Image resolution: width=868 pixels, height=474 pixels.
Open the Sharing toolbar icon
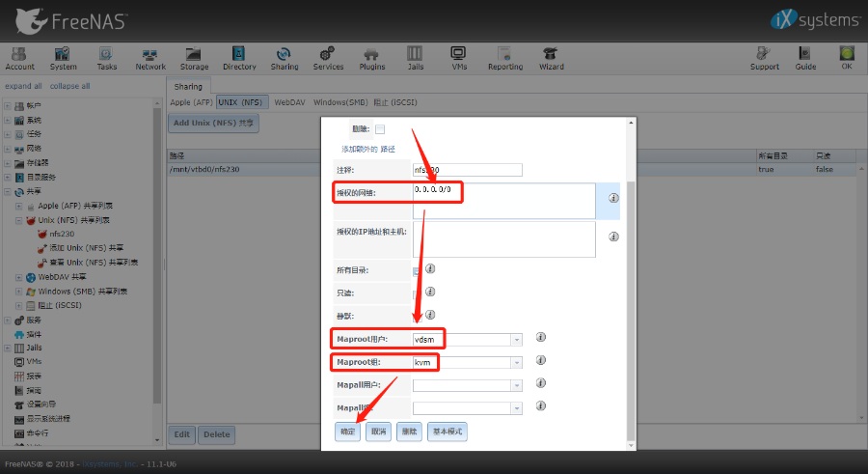(284, 58)
